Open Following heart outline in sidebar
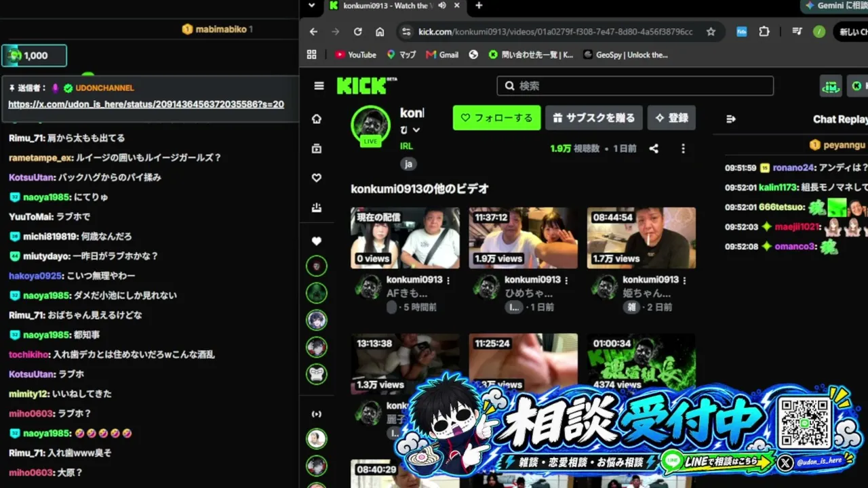 pyautogui.click(x=316, y=178)
